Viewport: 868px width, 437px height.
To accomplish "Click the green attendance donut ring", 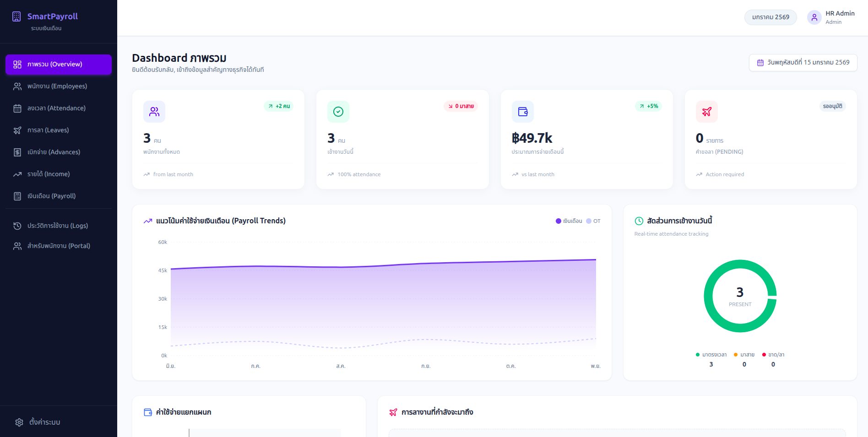I will click(708, 296).
